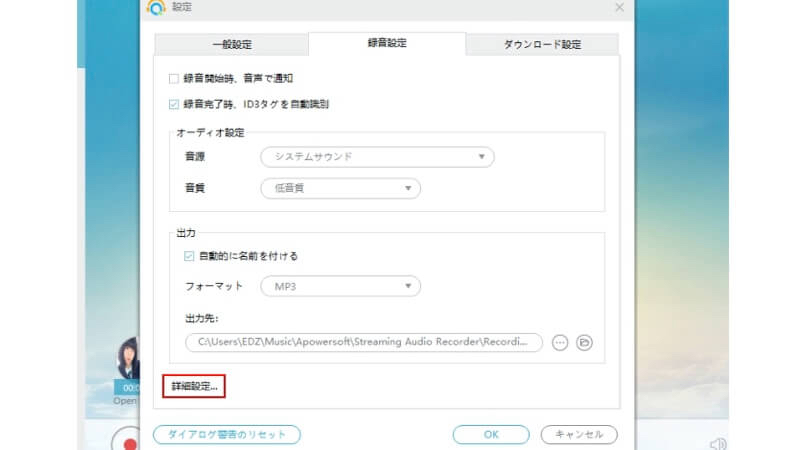Click the album thumbnail in main window
800x450 pixels.
[128, 358]
